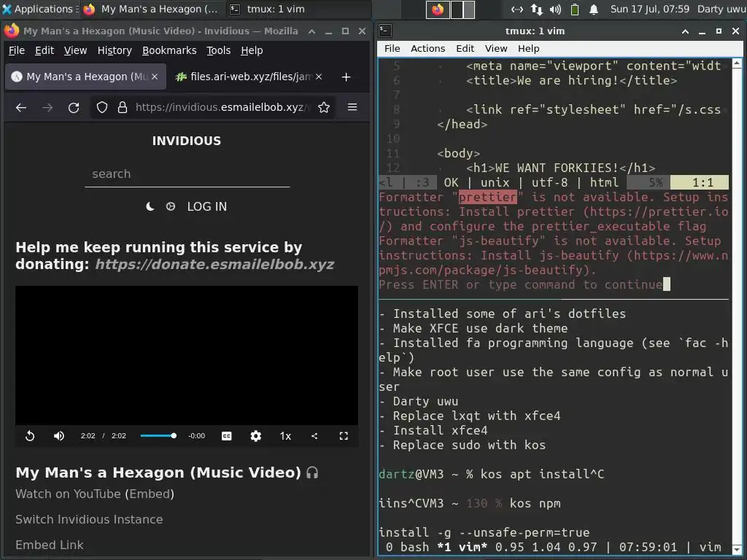Open Firefox tracking protection shield
The width and height of the screenshot is (747, 560).
tap(102, 108)
